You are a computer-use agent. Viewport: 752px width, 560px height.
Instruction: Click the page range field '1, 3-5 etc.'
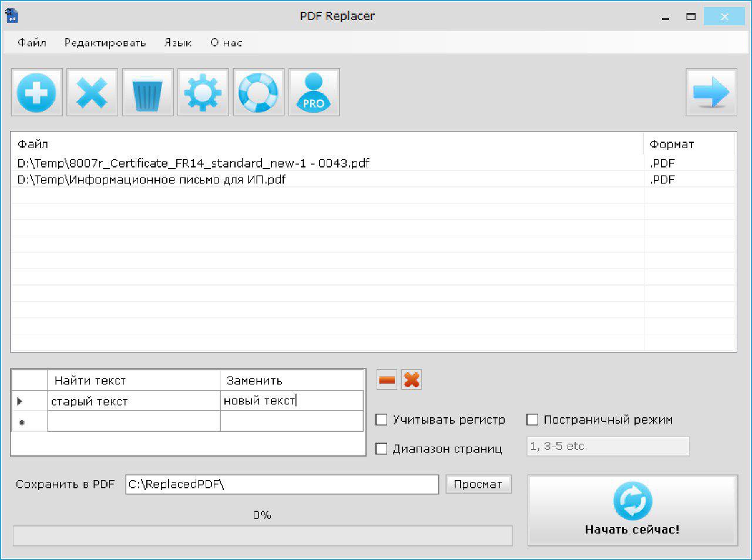point(608,447)
